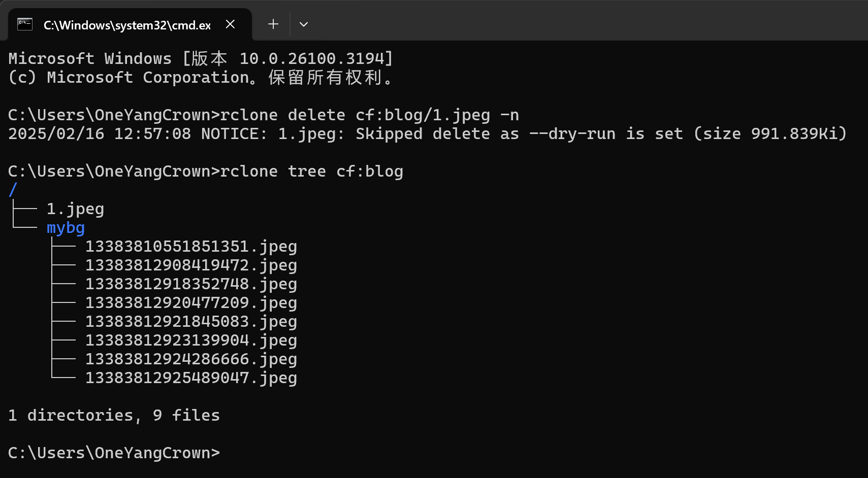The image size is (868, 478).
Task: Click file 13383812923139904.jpeg
Action: pyautogui.click(x=191, y=340)
